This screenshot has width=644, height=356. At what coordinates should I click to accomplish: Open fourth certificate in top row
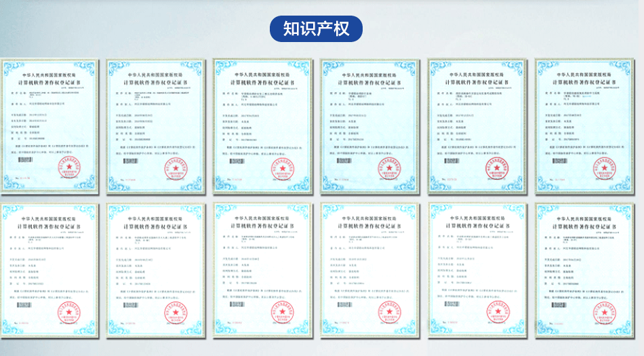point(369,125)
